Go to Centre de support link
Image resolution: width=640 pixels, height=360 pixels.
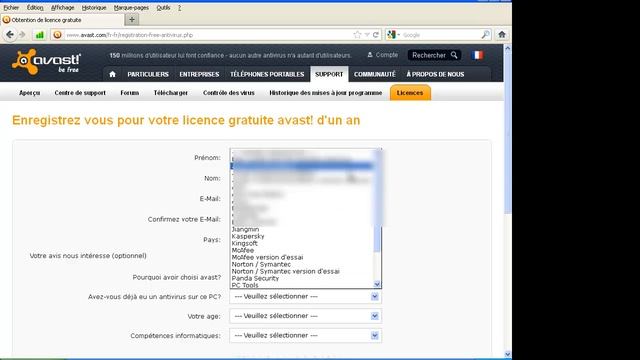point(80,93)
